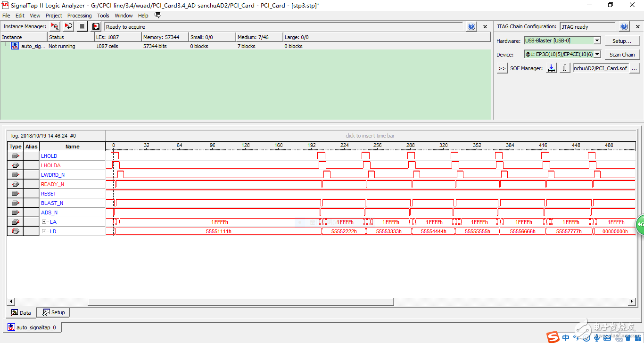Click the auto_signaltap_0 instance icon
The width and height of the screenshot is (644, 343).
15,46
